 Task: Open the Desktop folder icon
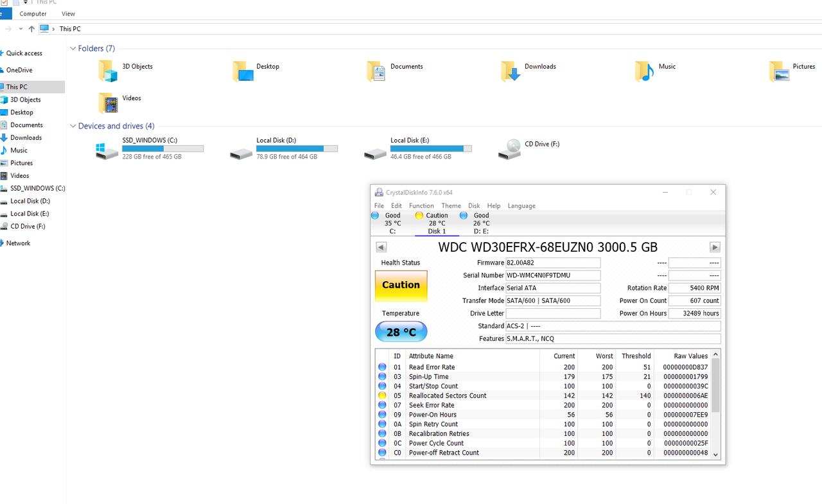(x=243, y=71)
